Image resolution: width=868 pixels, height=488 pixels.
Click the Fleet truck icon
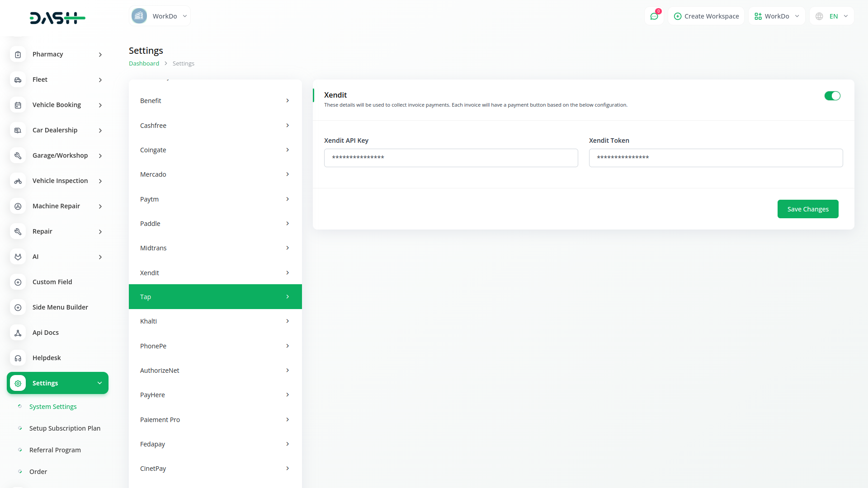coord(18,80)
